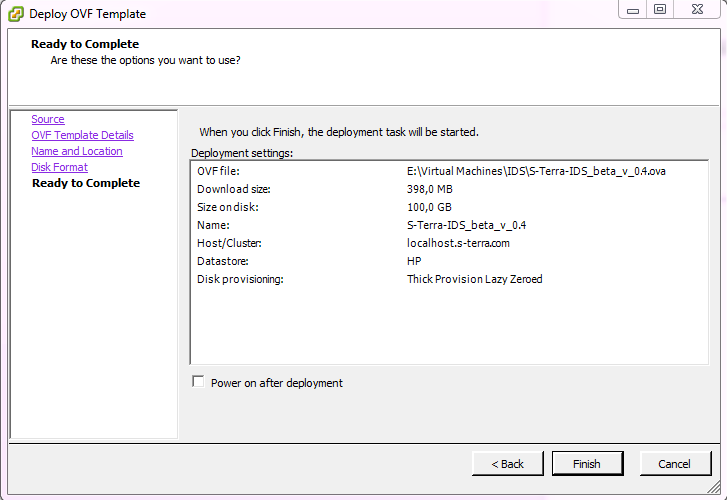Enable Power on after deployment checkbox
The width and height of the screenshot is (727, 500).
tap(198, 382)
